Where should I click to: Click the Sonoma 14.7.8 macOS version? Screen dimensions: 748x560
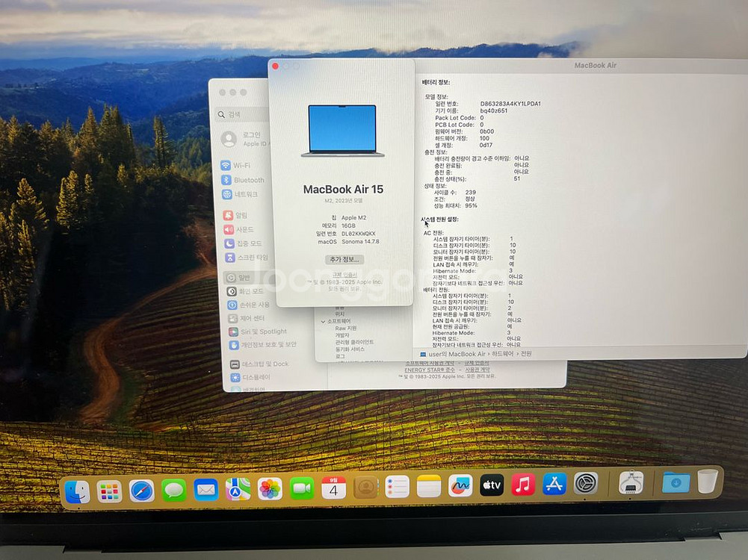point(360,242)
